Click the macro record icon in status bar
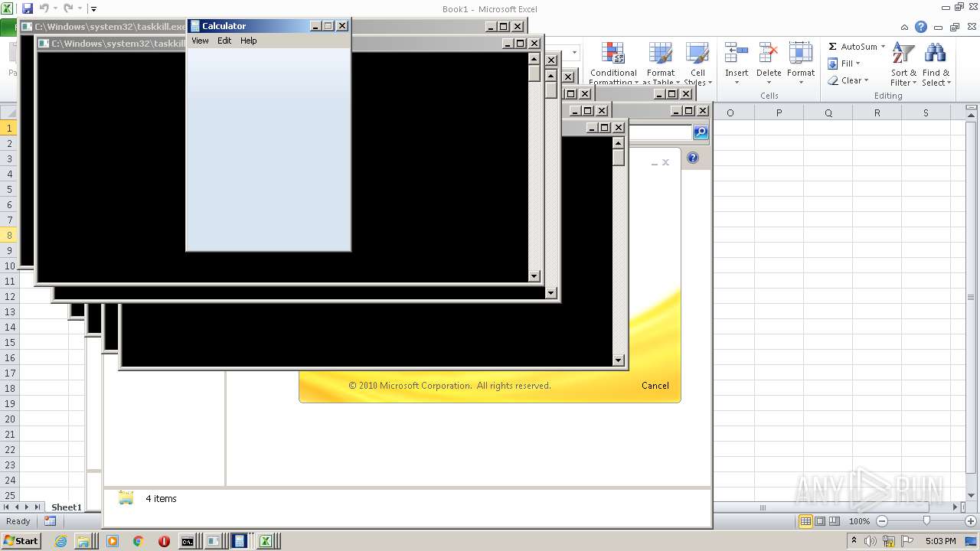980x551 pixels. click(x=50, y=521)
